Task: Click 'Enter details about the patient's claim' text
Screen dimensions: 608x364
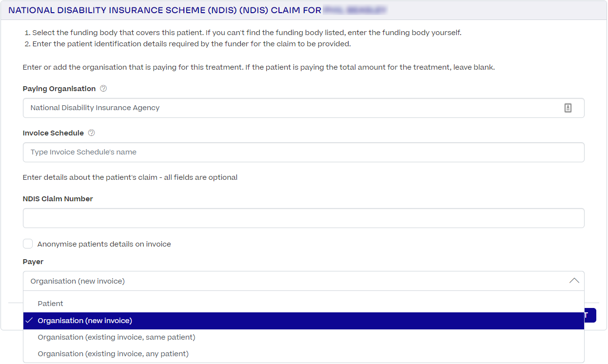Action: click(130, 177)
